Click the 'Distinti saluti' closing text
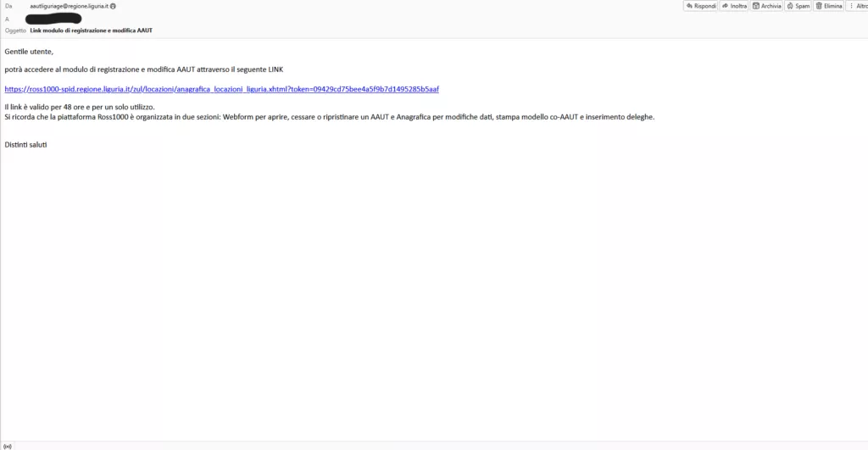868x450 pixels. [x=25, y=145]
